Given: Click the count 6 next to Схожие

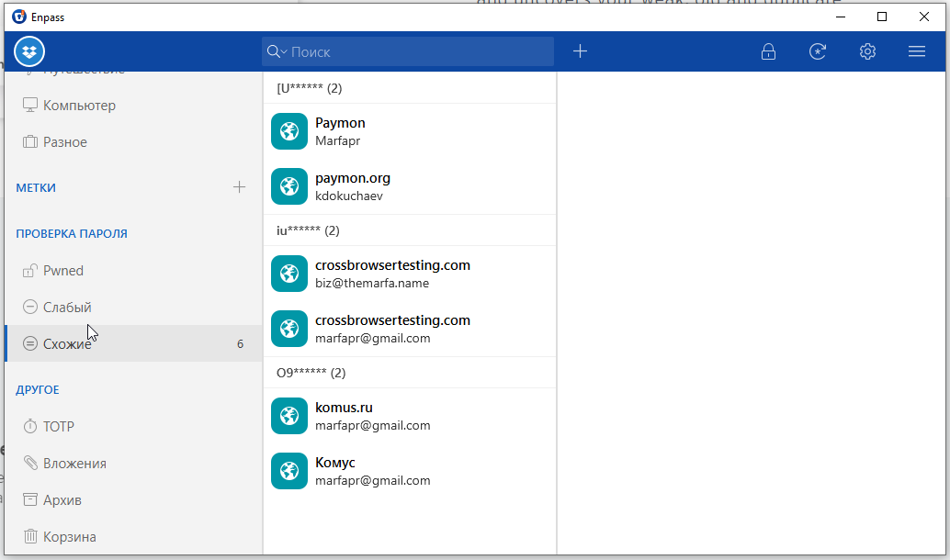Looking at the screenshot, I should click(240, 344).
